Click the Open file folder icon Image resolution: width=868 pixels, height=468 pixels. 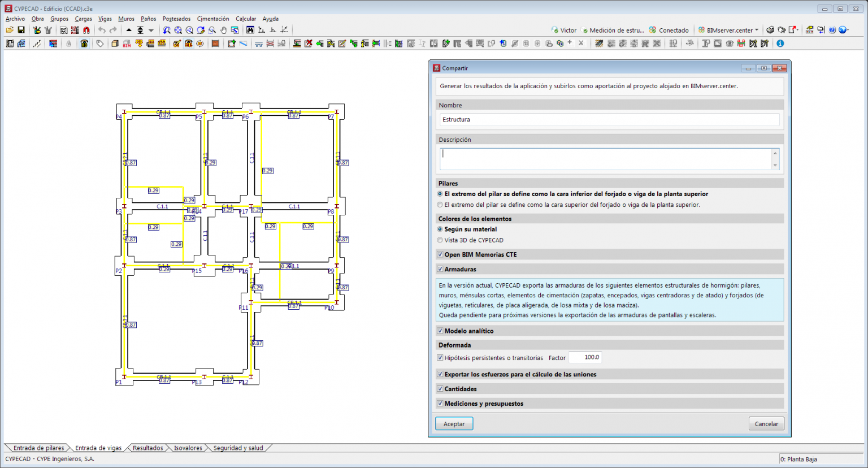point(10,30)
